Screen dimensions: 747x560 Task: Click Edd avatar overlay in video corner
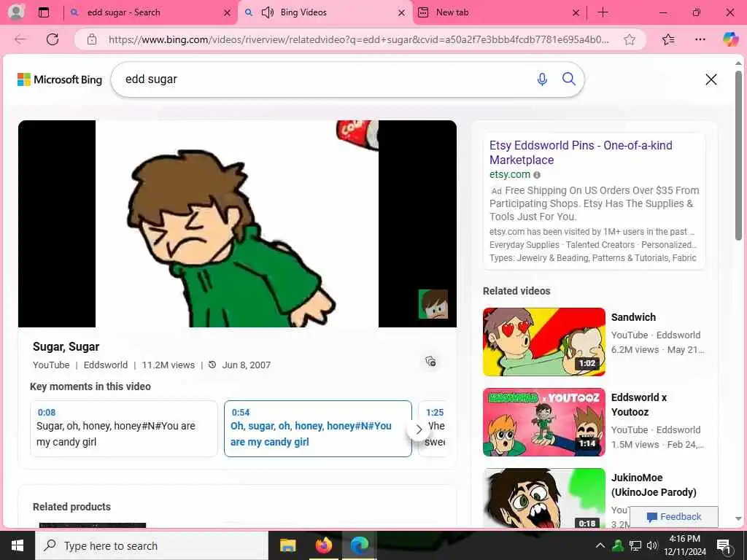click(433, 304)
